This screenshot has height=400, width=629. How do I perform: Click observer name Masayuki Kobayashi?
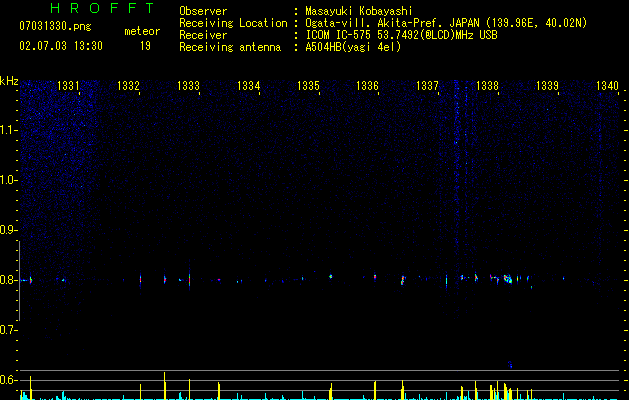click(359, 11)
